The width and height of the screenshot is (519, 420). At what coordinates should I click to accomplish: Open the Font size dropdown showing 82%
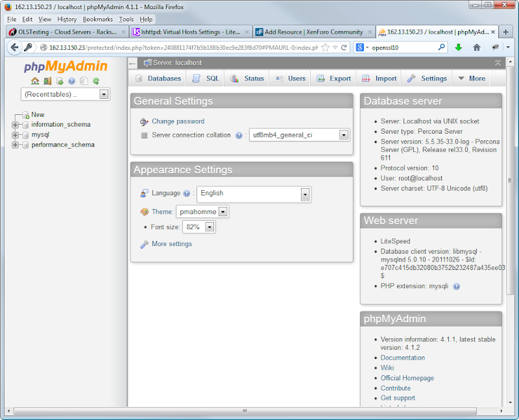click(199, 227)
